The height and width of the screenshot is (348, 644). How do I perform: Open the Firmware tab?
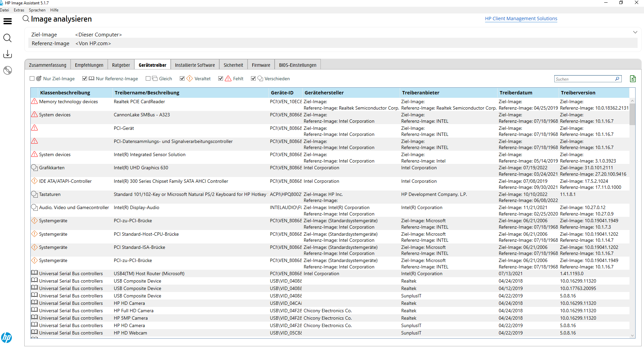(261, 65)
